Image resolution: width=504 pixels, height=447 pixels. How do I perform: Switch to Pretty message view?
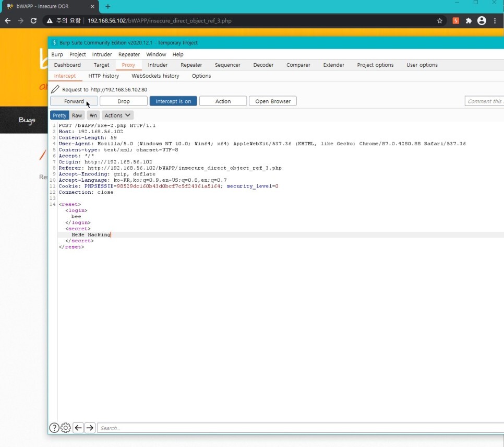59,115
